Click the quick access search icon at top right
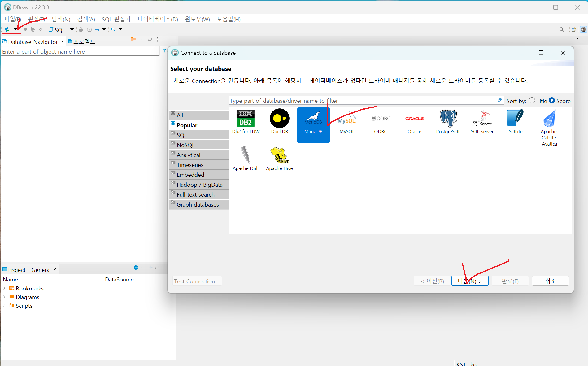588x366 pixels. click(x=562, y=29)
